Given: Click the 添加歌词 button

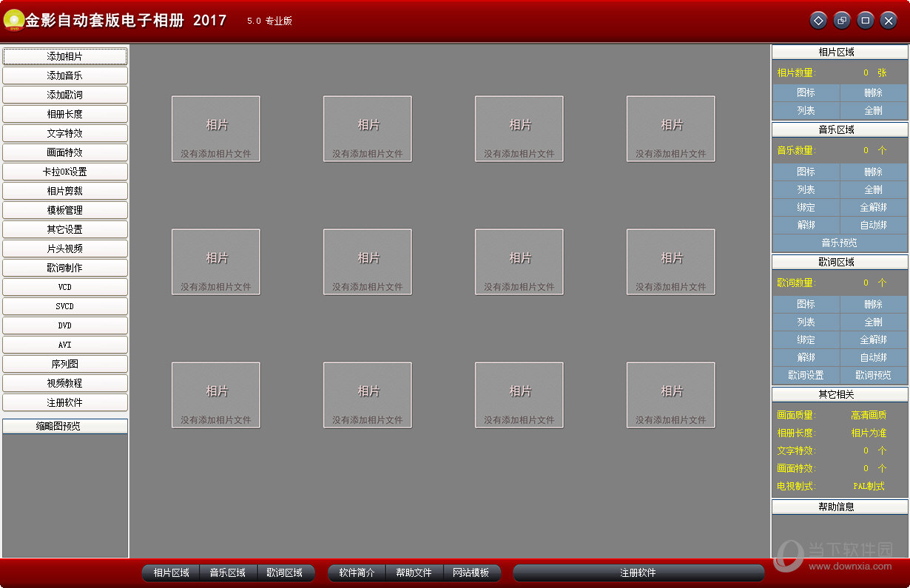Looking at the screenshot, I should [65, 95].
